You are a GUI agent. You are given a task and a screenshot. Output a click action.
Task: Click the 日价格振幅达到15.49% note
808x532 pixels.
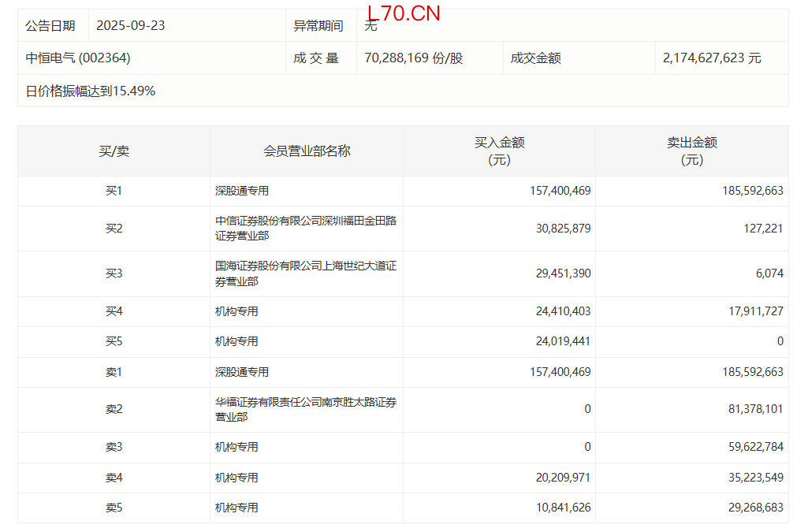(x=91, y=91)
